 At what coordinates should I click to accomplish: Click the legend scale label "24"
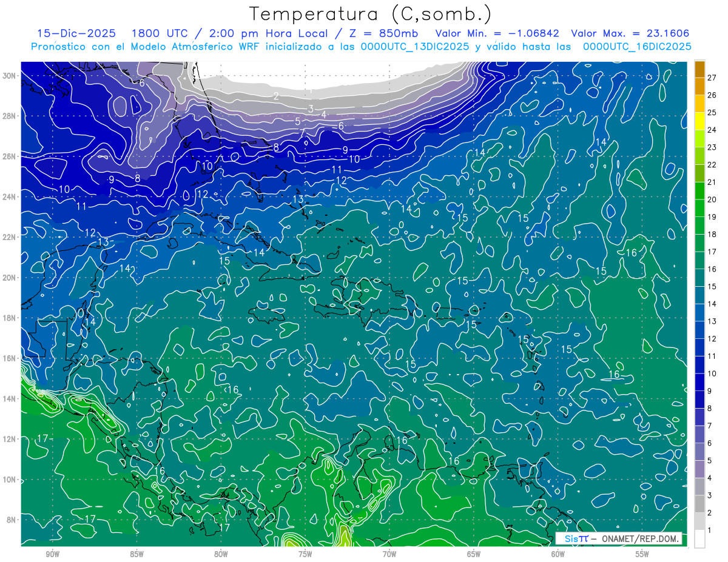(x=712, y=130)
